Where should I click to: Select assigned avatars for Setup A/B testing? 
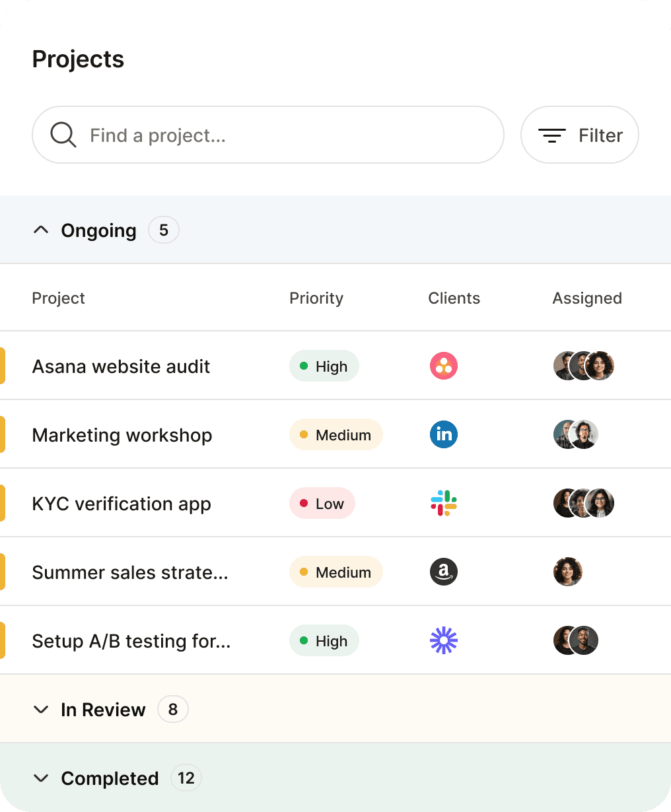point(576,640)
